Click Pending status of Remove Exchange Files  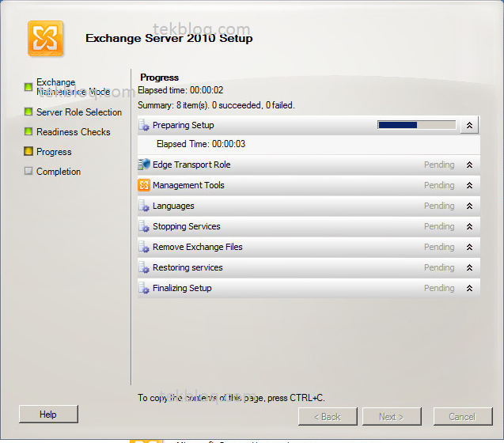click(439, 247)
